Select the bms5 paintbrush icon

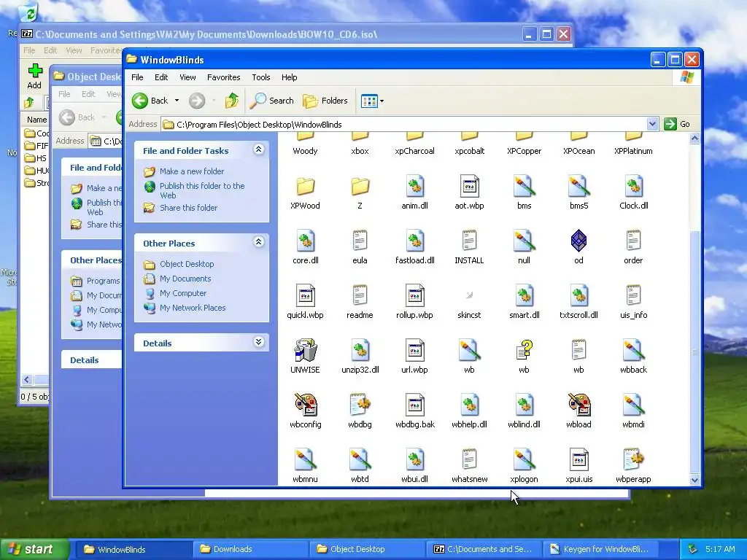tap(578, 186)
